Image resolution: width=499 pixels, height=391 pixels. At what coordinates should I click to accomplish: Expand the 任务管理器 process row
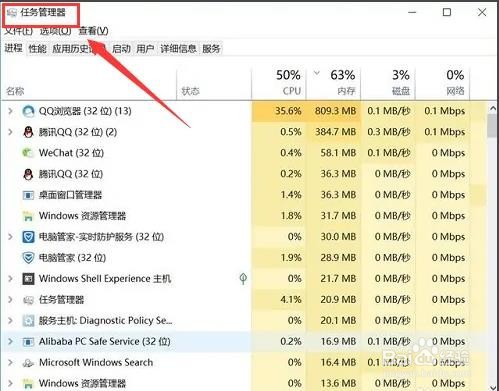[x=10, y=300]
